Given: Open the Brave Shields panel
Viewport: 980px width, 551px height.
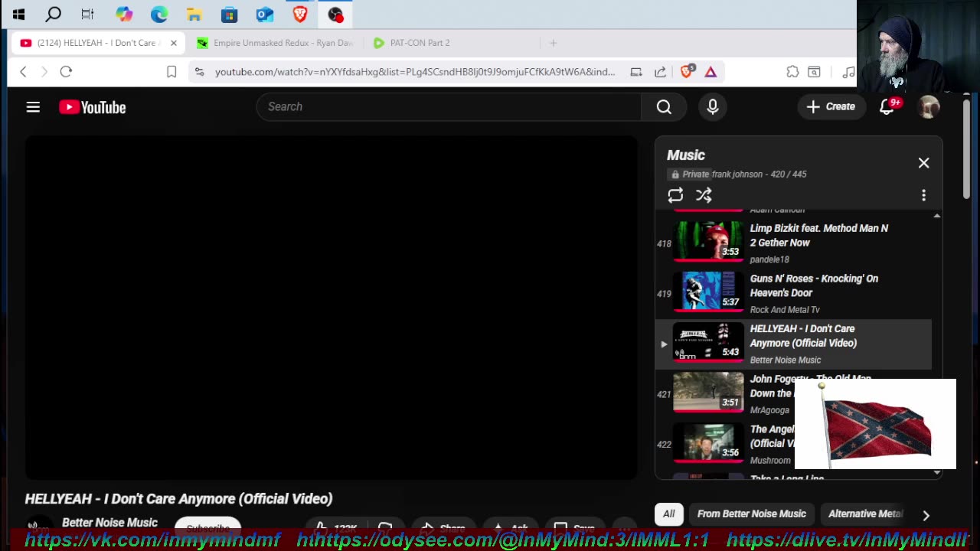Looking at the screenshot, I should click(687, 71).
